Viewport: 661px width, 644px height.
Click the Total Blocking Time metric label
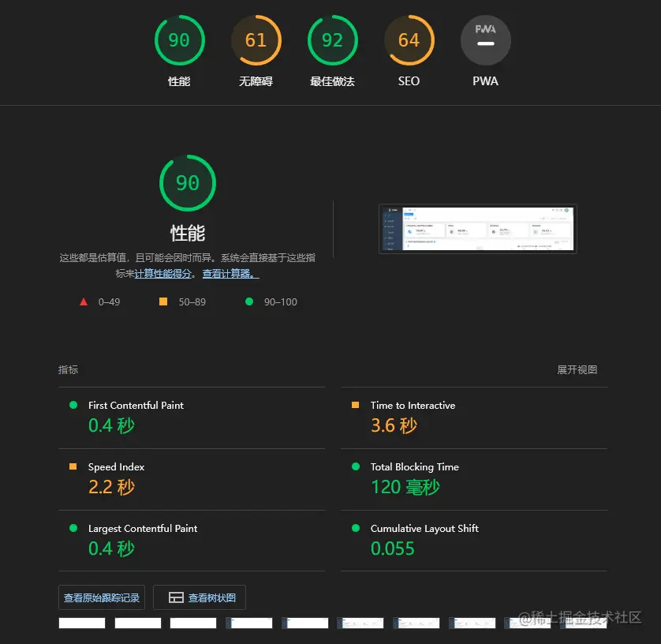coord(414,467)
